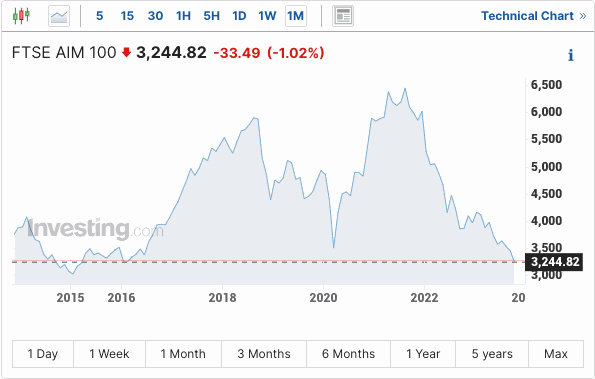Click the 6,000 y-axis label

pos(546,112)
